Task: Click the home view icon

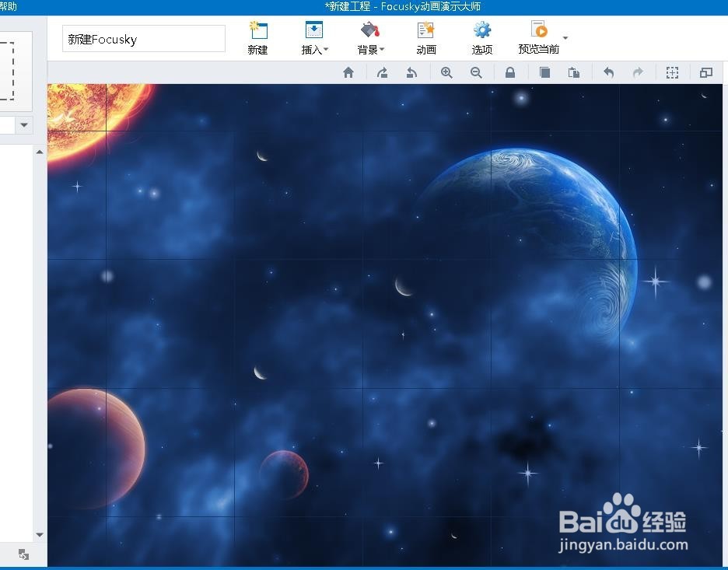Action: point(348,72)
